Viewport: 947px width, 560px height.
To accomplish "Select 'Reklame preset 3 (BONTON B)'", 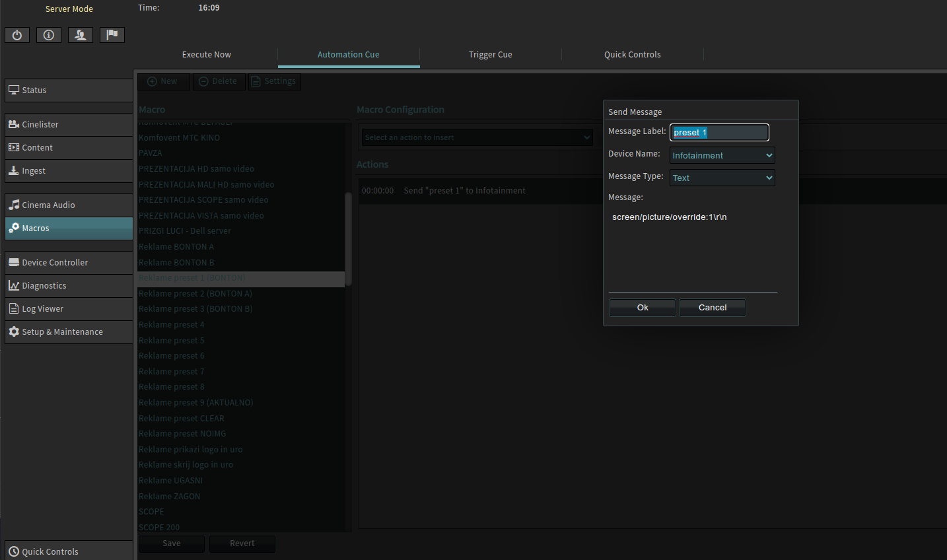I will (241, 309).
